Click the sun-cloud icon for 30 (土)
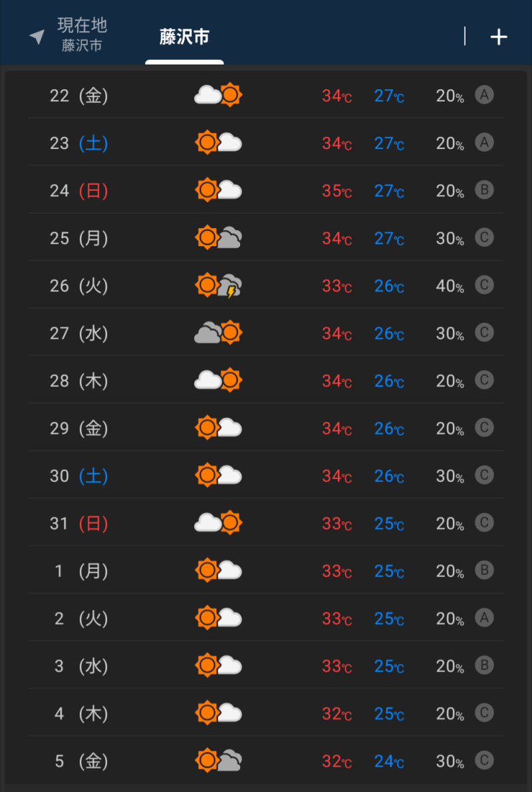The height and width of the screenshot is (792, 532). 219,475
